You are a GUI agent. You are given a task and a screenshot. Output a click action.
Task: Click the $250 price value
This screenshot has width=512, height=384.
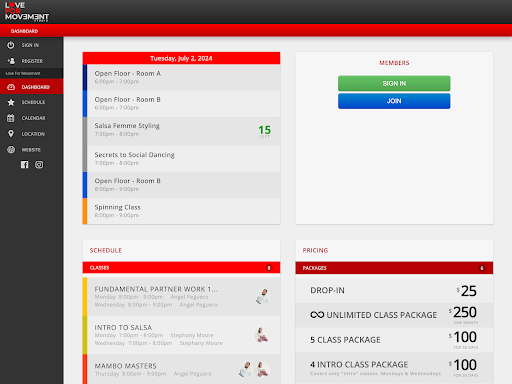point(463,312)
